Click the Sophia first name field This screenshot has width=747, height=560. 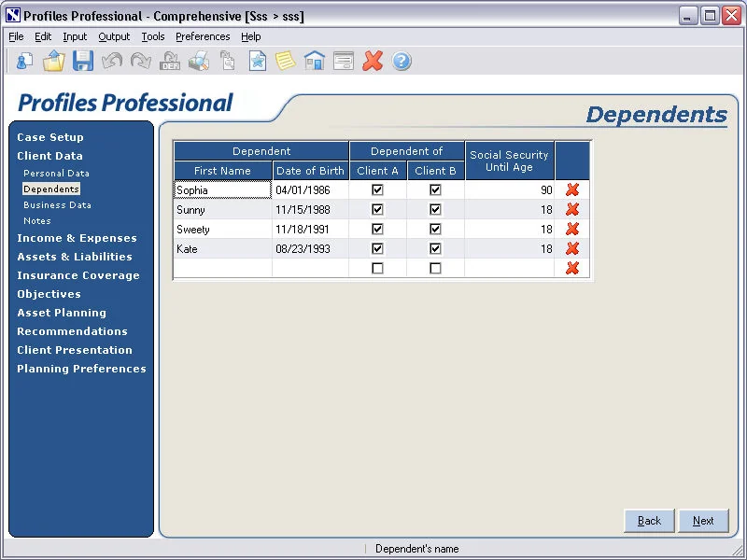pos(223,190)
